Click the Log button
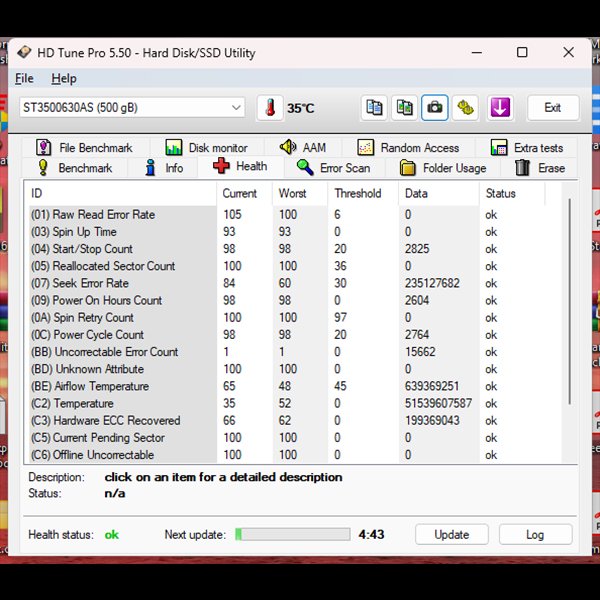This screenshot has height=600, width=600. point(535,535)
